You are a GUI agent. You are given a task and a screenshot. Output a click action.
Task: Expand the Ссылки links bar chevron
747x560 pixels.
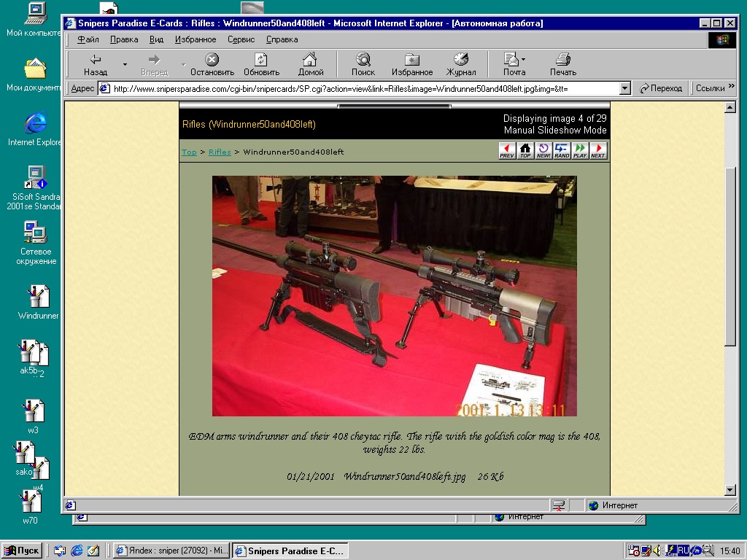coord(731,86)
